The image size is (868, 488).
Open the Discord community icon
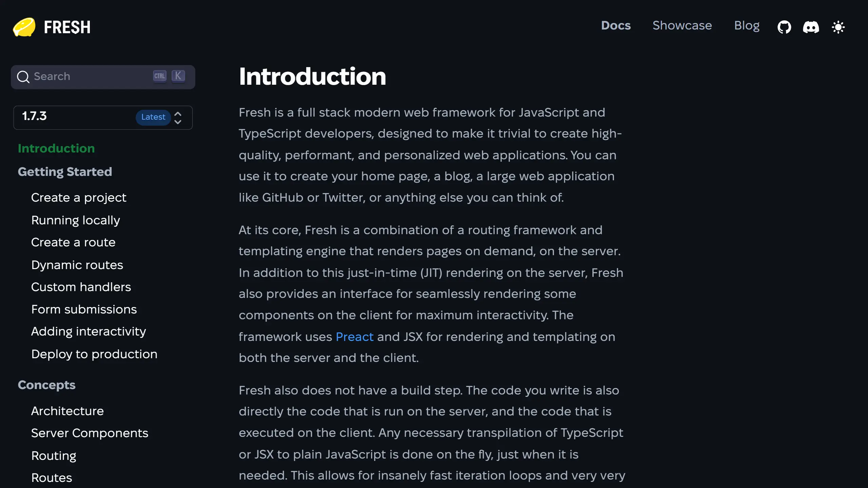[x=811, y=27]
